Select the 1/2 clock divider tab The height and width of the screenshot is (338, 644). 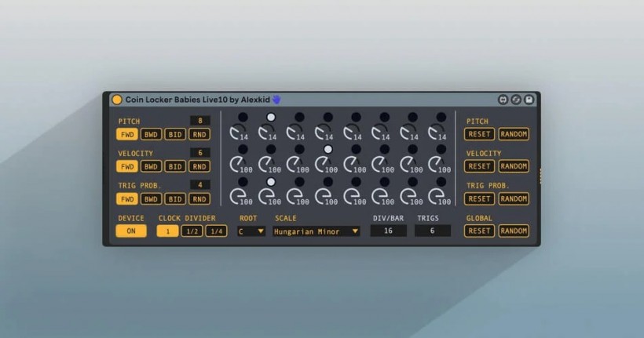[x=191, y=231]
